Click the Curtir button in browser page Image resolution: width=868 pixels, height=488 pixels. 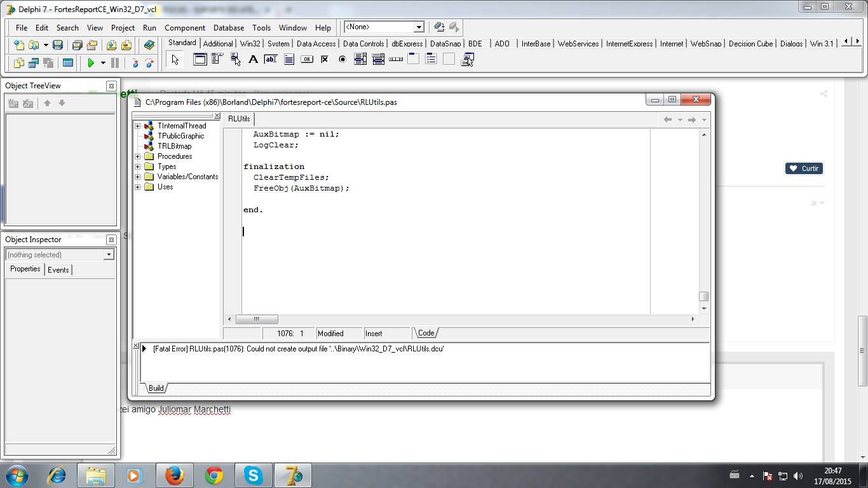(804, 168)
